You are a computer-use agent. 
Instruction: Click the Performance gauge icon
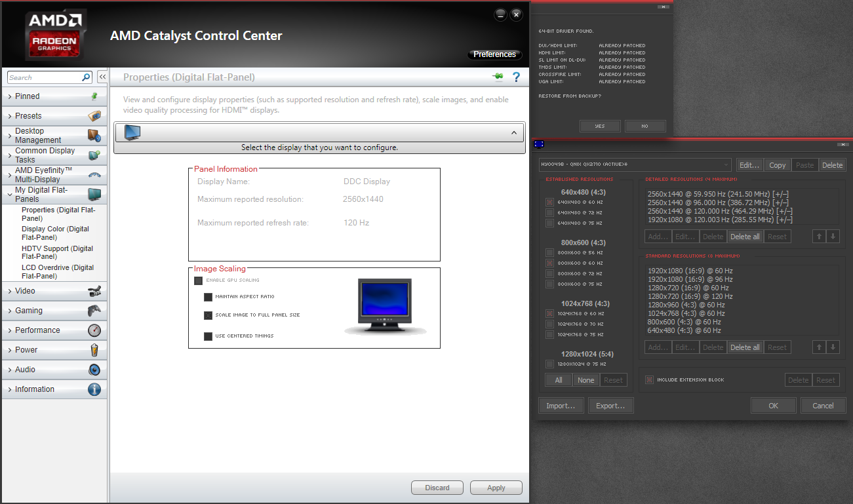(94, 330)
